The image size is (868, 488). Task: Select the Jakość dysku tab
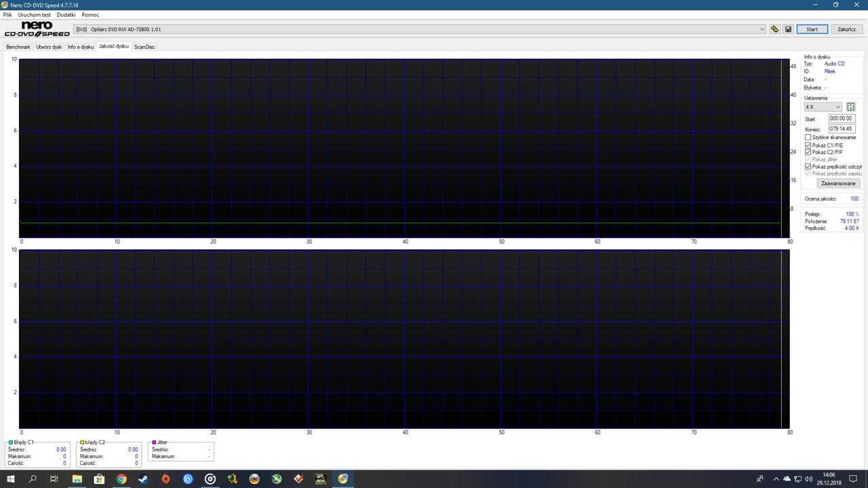(x=113, y=46)
